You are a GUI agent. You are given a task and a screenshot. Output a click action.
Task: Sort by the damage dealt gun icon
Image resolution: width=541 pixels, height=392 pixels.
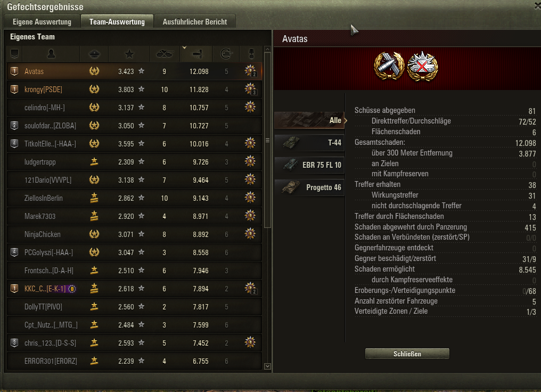[x=196, y=54]
